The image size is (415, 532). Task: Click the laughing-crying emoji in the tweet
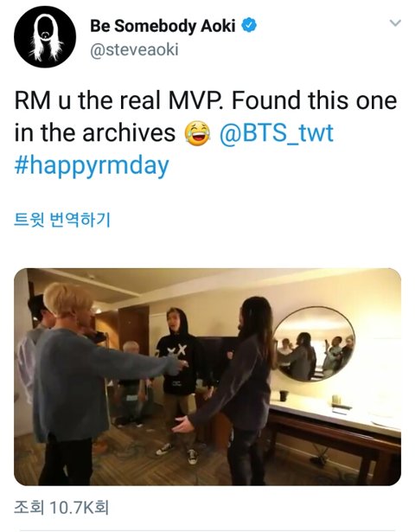click(x=197, y=134)
